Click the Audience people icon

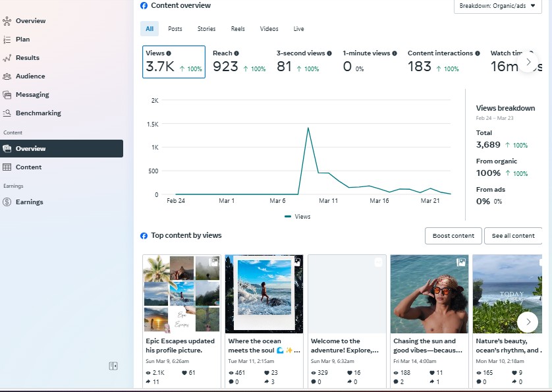point(7,76)
